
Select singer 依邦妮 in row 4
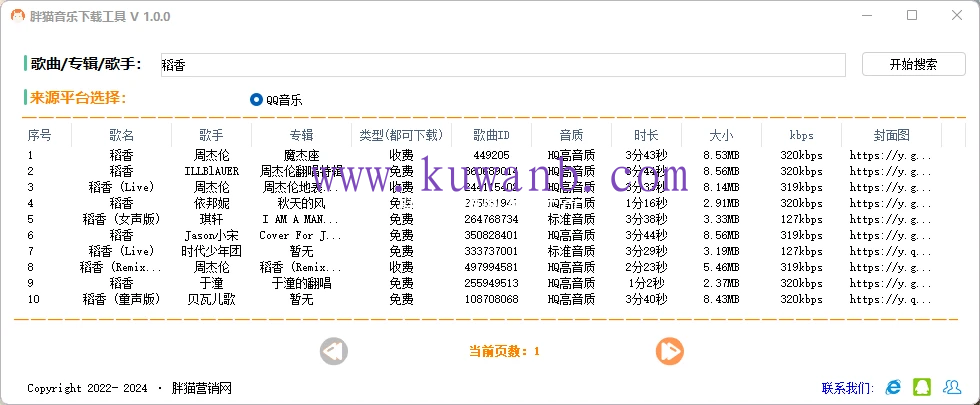(x=211, y=203)
